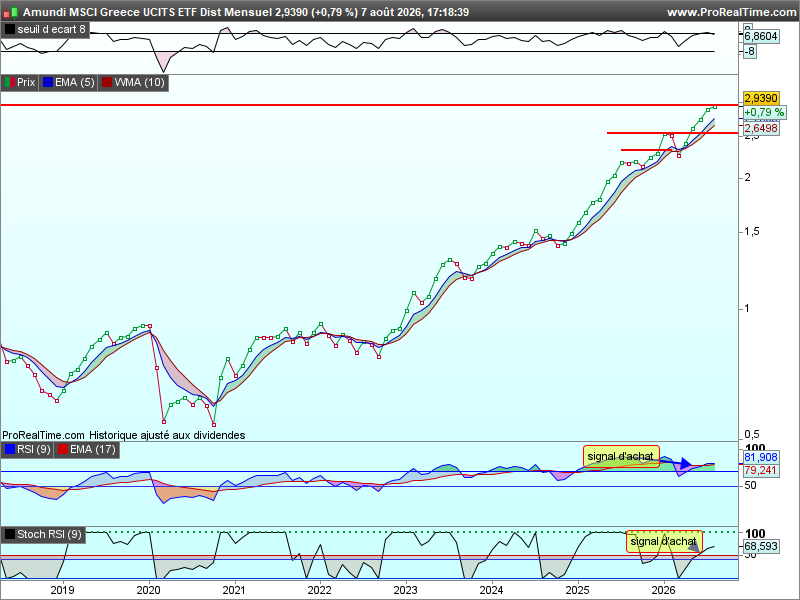Click the EMA value tag 79,241

(x=761, y=470)
